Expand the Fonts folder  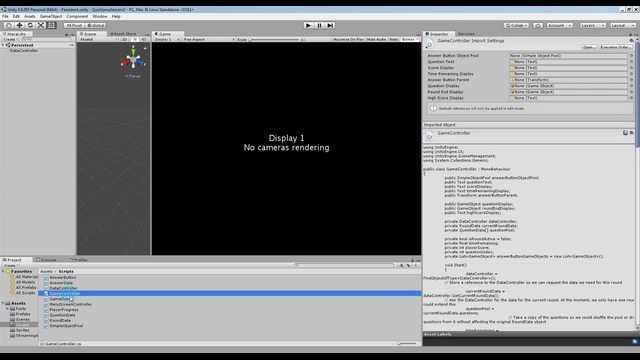tap(7, 309)
